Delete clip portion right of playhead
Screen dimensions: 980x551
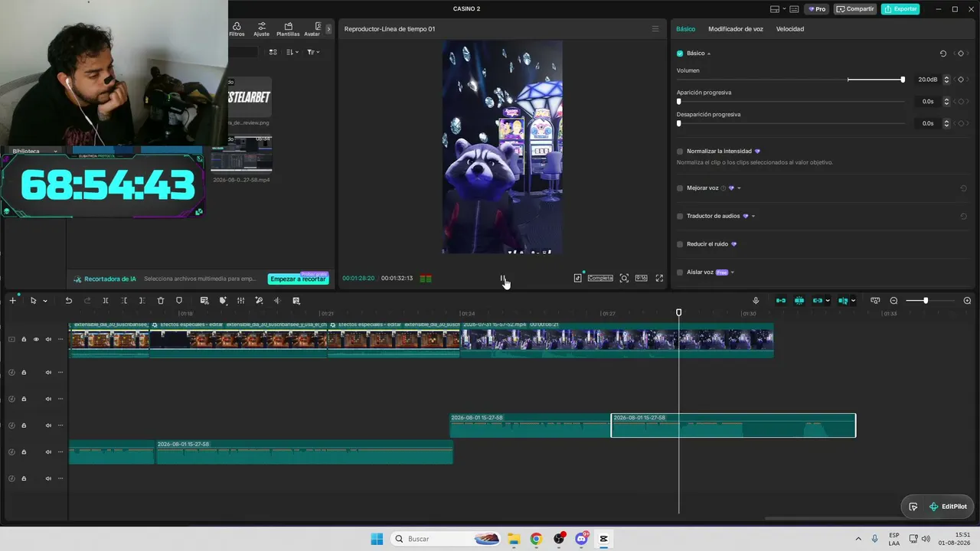coord(142,301)
